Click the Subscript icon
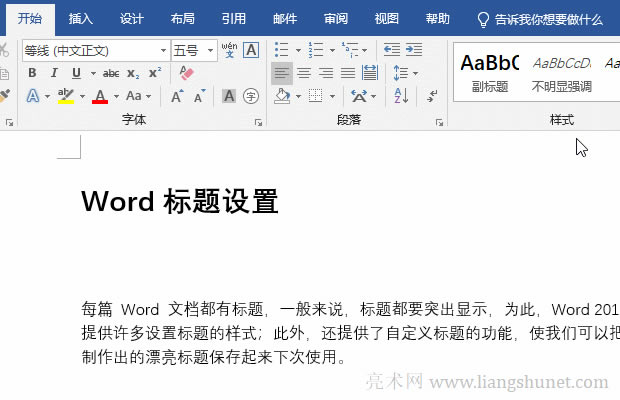 (133, 73)
